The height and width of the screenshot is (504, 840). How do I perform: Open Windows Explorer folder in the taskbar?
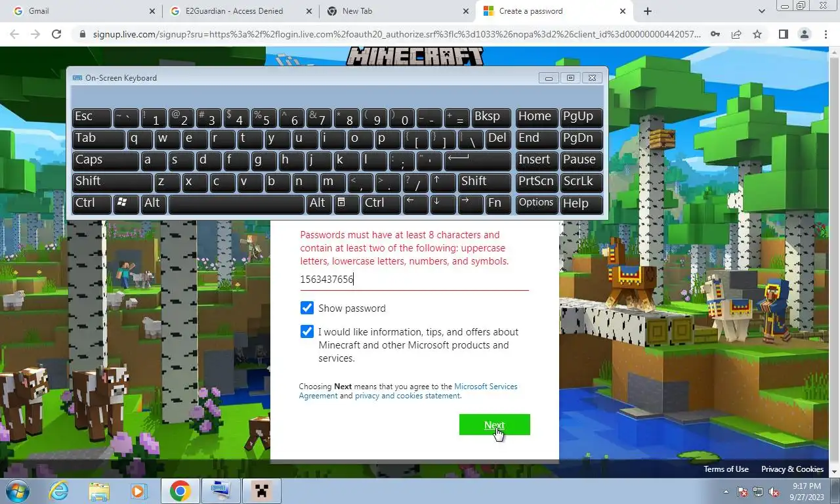click(x=99, y=491)
